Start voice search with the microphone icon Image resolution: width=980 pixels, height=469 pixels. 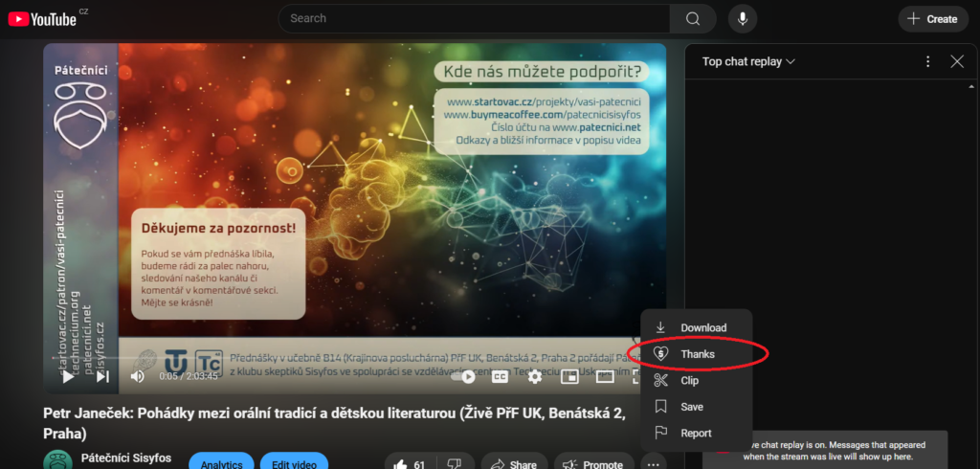[740, 18]
